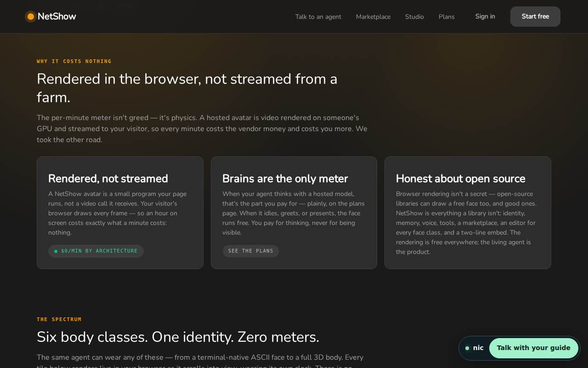Click the paragraph starting "Browser rendering isn't a secret"

pos(466,223)
